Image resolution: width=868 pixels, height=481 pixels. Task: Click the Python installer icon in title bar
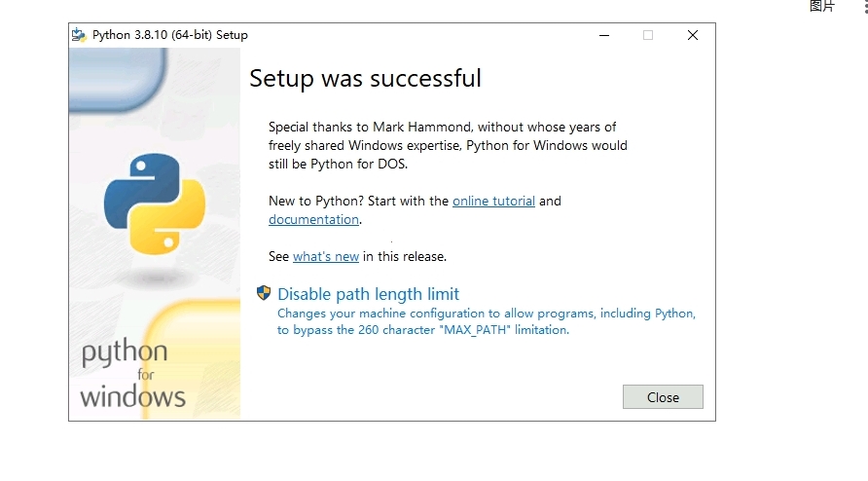(79, 35)
